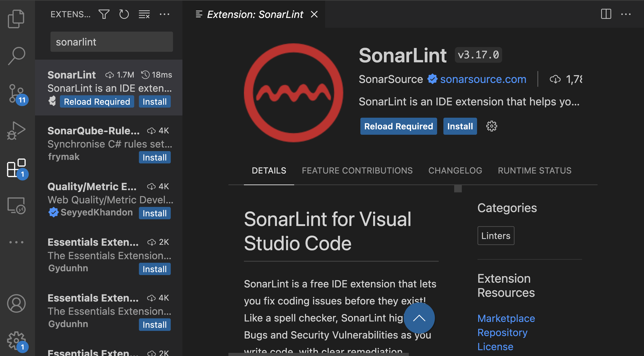Close the Extension: SonarLint tab

pyautogui.click(x=314, y=14)
